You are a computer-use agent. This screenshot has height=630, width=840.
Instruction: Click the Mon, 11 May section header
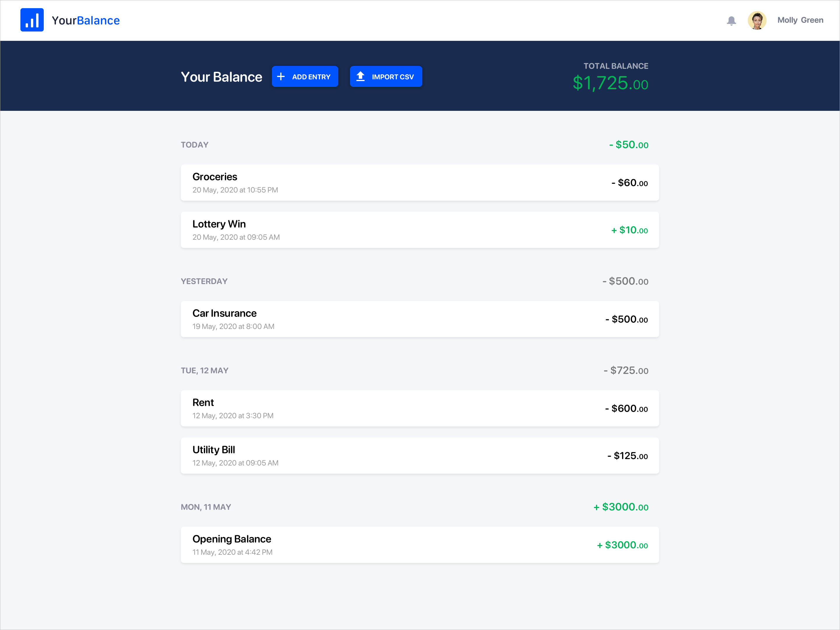[205, 507]
